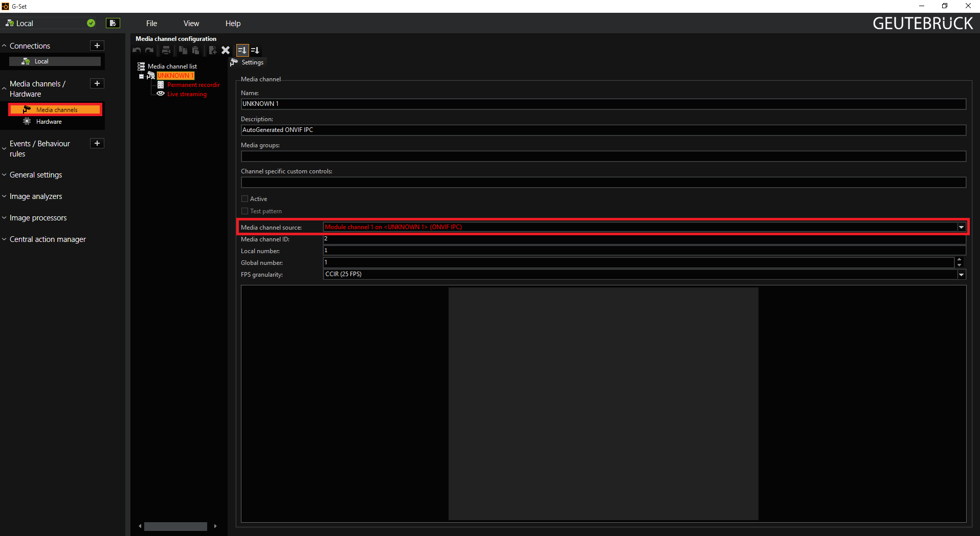Click plus button next to Events / Behaviour rules
The width and height of the screenshot is (980, 536).
coord(97,143)
